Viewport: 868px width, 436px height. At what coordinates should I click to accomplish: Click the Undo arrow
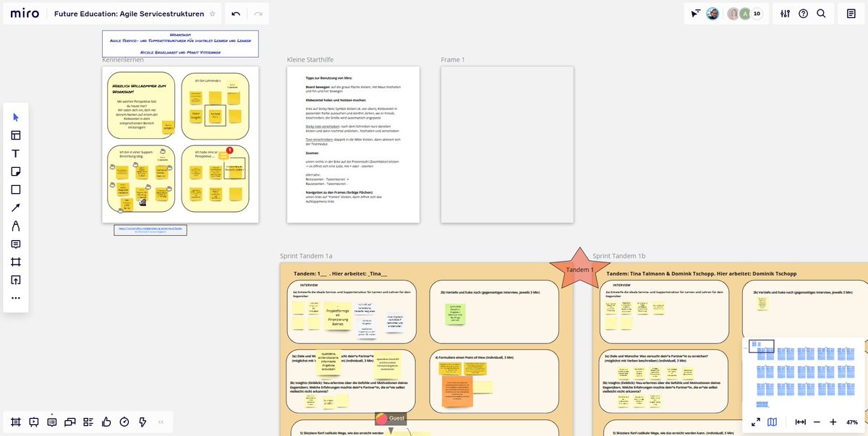(236, 14)
